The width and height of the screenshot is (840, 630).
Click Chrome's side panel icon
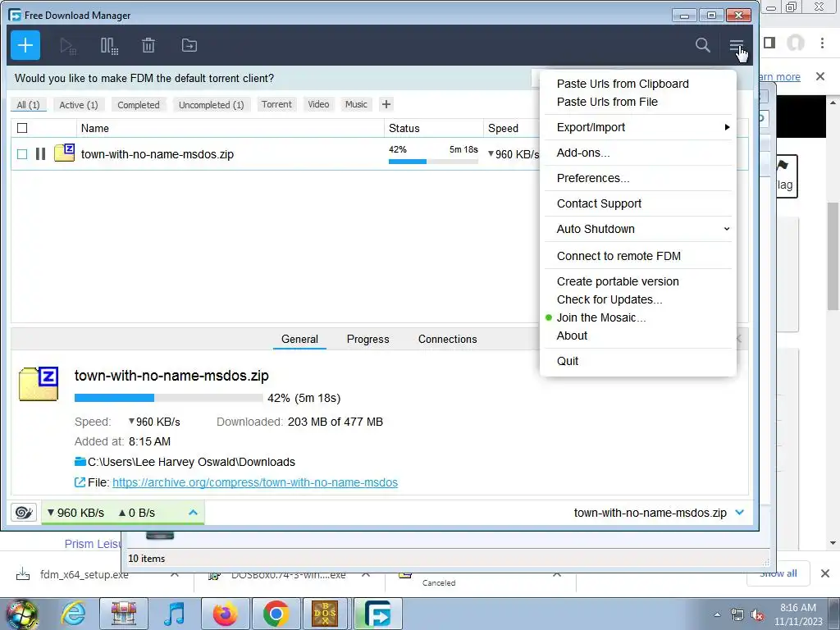769,43
